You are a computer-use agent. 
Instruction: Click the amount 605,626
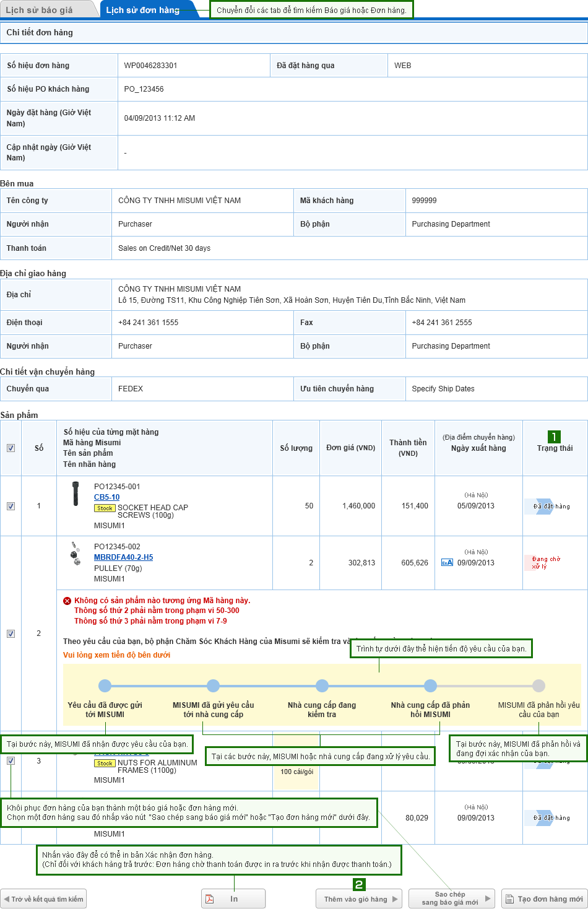point(415,563)
